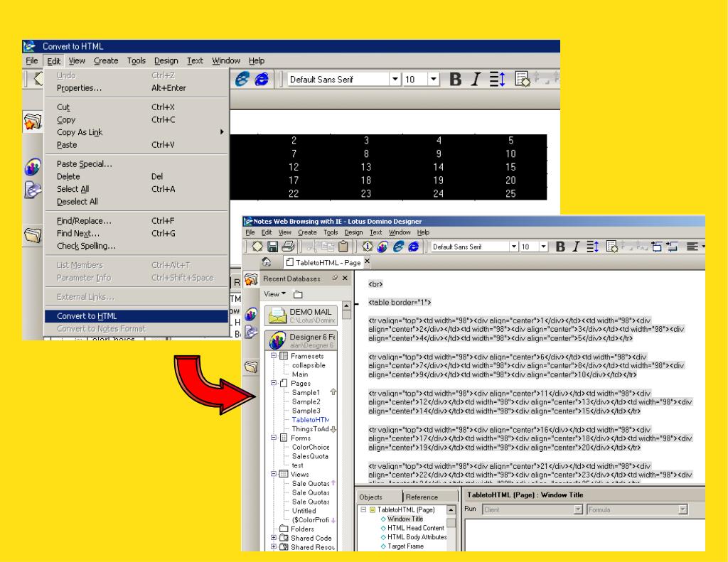Open font name dropdown in Convert to HTML window
The image size is (728, 562).
[395, 79]
